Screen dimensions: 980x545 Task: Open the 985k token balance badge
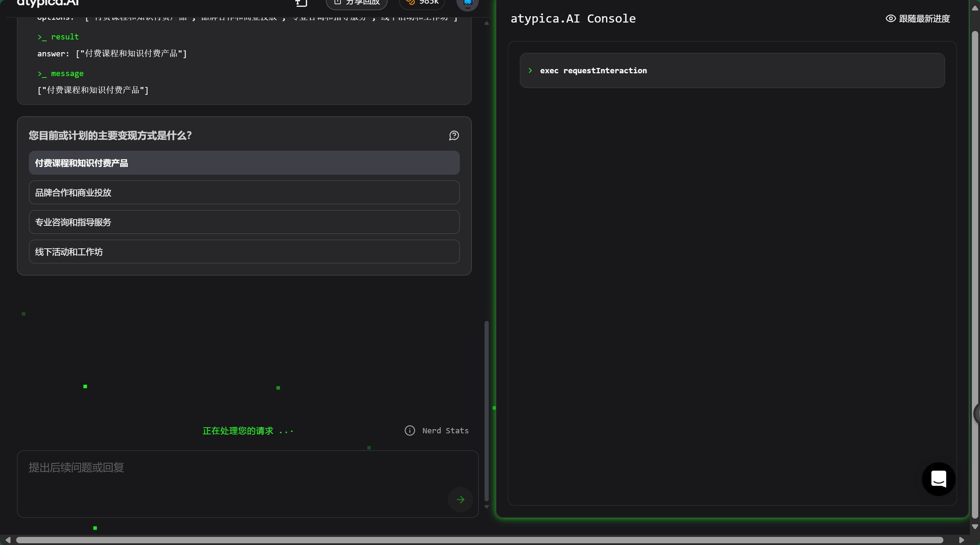[422, 3]
